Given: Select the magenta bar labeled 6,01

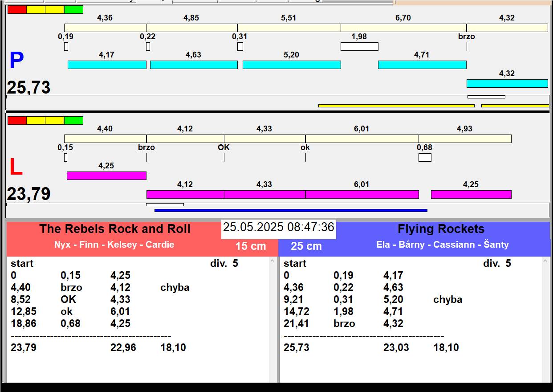Looking at the screenshot, I should (x=362, y=194).
